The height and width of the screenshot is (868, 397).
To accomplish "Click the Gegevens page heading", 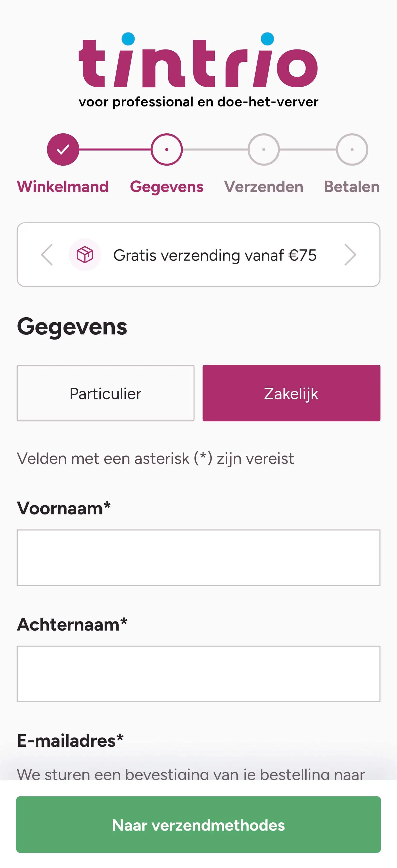I will 72,326.
